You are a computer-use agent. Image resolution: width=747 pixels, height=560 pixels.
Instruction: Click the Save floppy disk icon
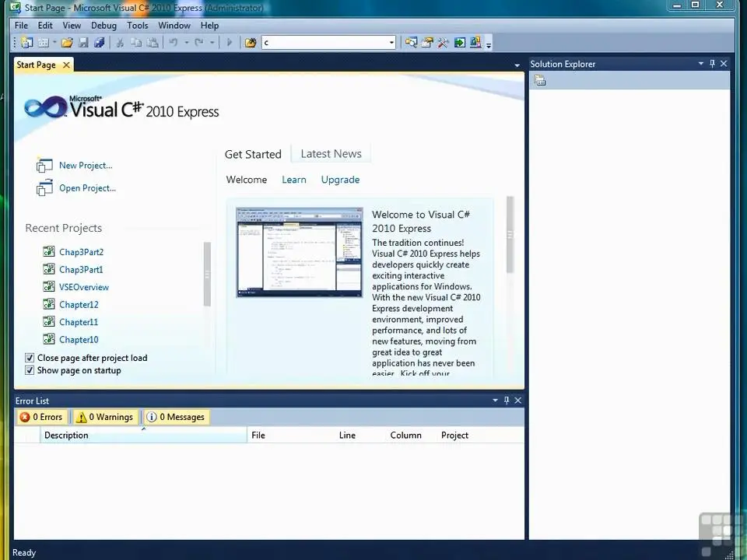pos(83,43)
